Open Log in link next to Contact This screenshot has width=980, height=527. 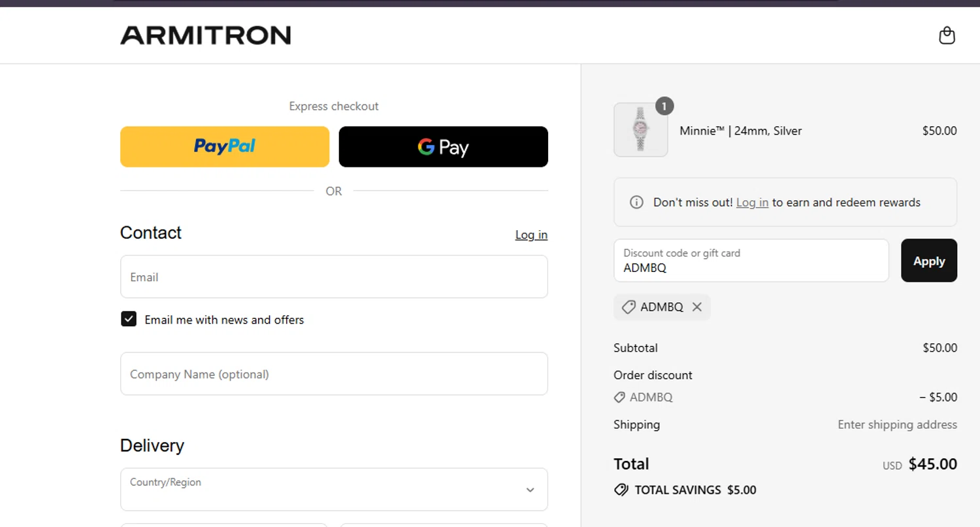(531, 235)
